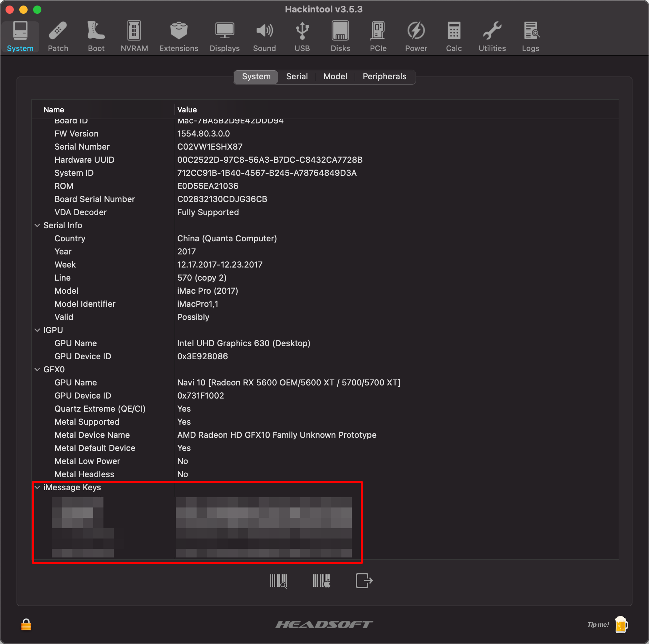Switch to the Peripherals tab
Viewport: 649px width, 644px height.
385,77
